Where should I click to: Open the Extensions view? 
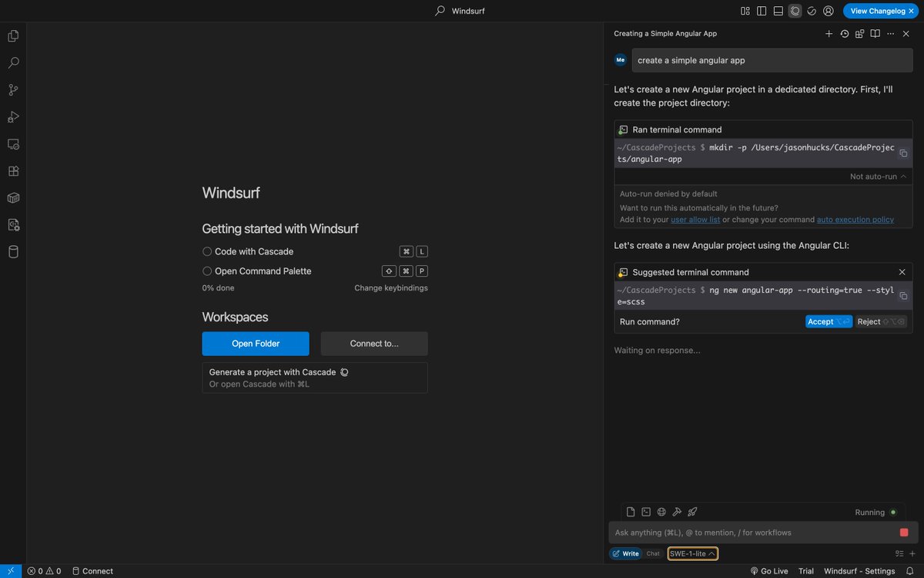tap(13, 171)
